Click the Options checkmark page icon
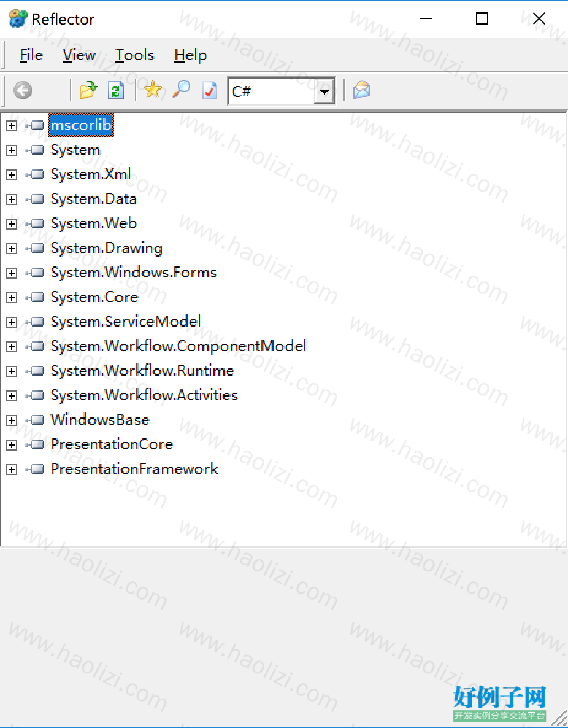The width and height of the screenshot is (568, 728). (x=210, y=90)
